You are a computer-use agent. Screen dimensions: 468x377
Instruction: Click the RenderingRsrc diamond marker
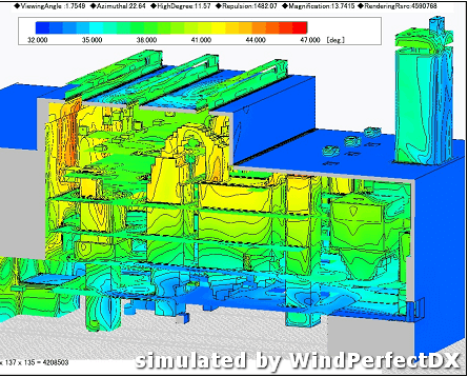361,6
